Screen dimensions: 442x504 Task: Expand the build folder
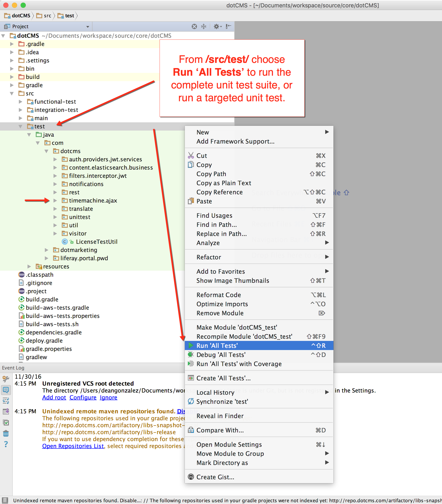click(11, 77)
